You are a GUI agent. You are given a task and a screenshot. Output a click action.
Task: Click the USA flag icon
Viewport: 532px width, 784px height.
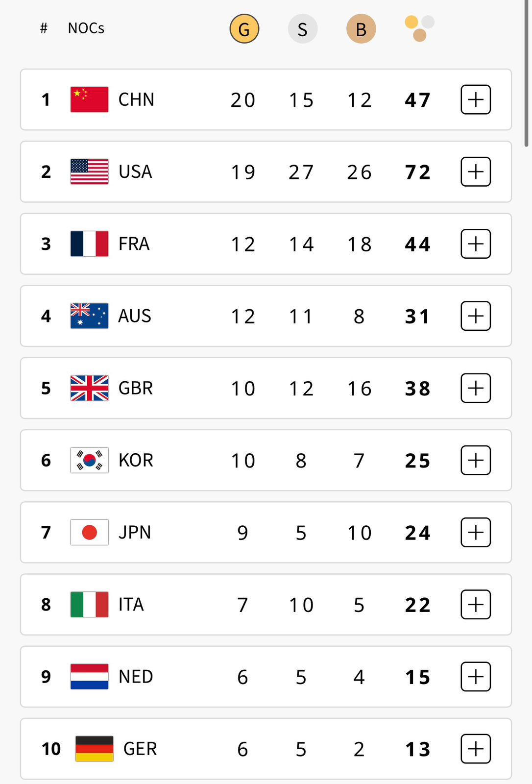pos(89,171)
